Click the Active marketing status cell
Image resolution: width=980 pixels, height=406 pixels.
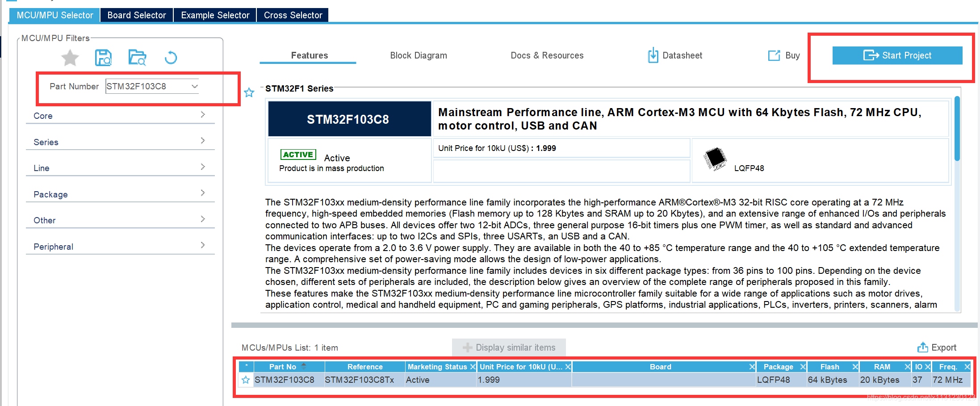point(440,380)
